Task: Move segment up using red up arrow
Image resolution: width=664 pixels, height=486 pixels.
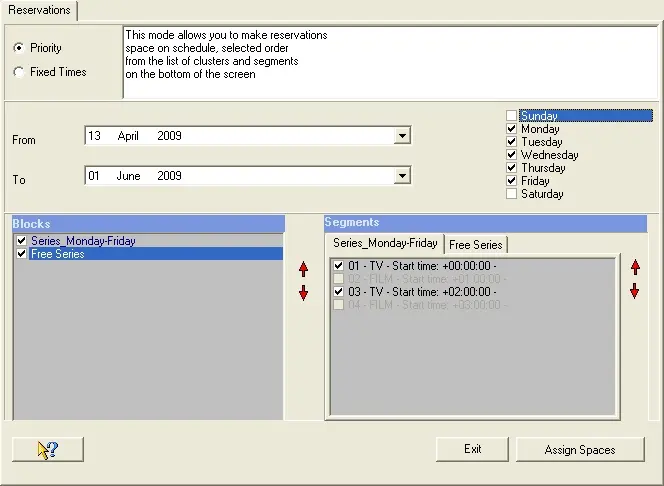Action: tap(634, 267)
